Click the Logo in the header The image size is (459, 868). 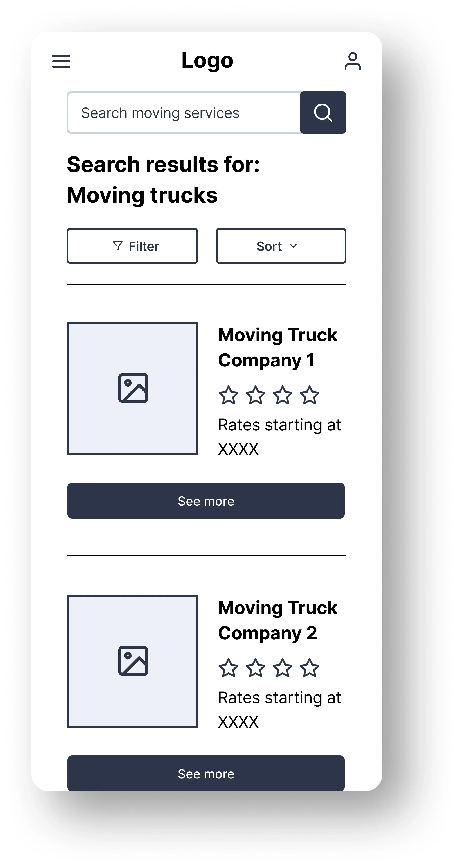tap(207, 60)
